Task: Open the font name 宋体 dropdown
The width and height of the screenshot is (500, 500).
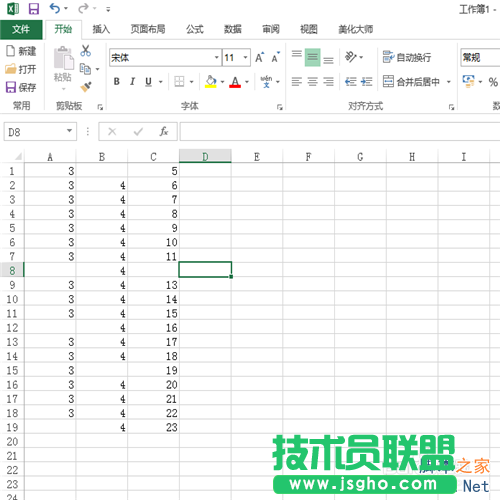Action: (217, 57)
